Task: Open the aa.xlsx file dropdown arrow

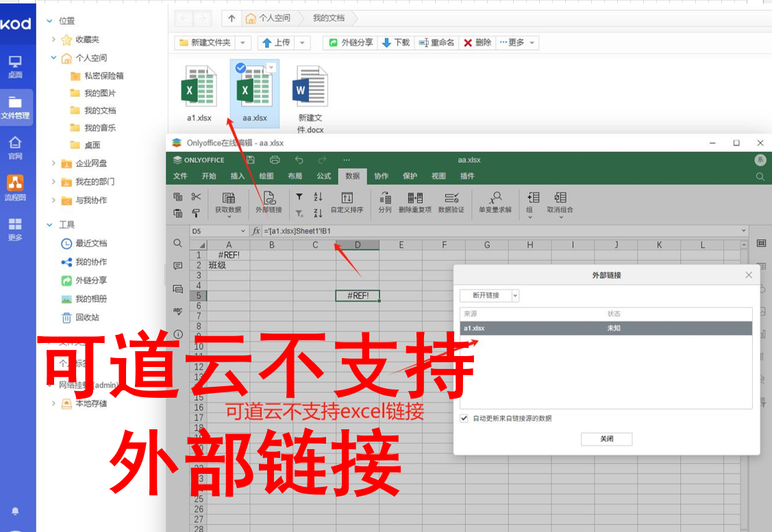Action: tap(271, 67)
